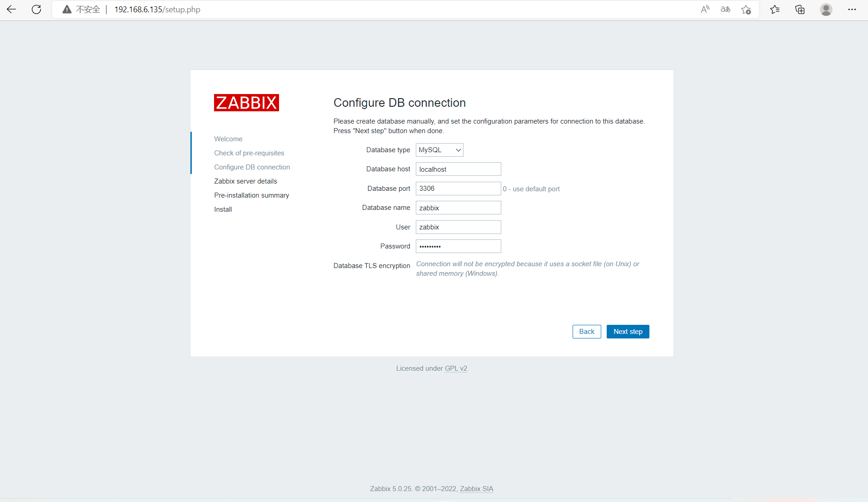
Task: Click the Zabbix logo
Action: (x=246, y=103)
